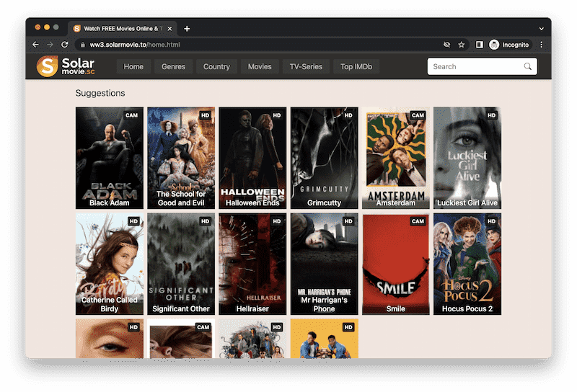
Task: Click HD badge on School for Good and Evil
Action: coord(205,115)
